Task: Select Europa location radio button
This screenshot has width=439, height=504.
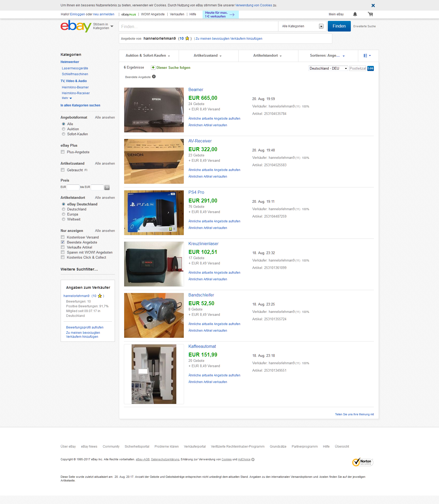Action: [64, 214]
